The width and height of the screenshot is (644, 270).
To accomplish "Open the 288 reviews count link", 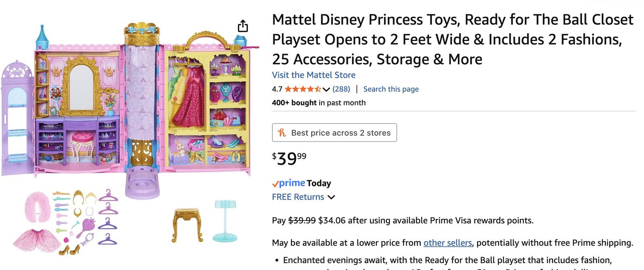I will [341, 89].
